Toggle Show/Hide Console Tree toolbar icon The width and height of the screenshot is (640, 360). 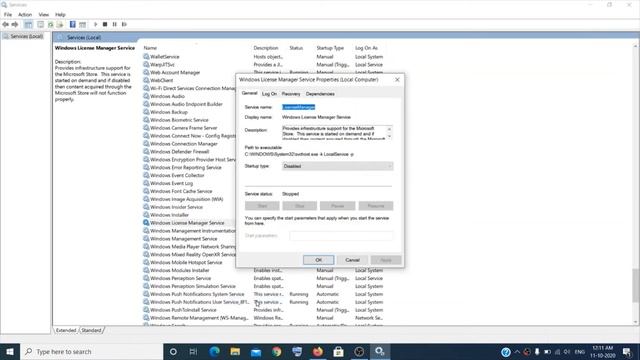(28, 24)
